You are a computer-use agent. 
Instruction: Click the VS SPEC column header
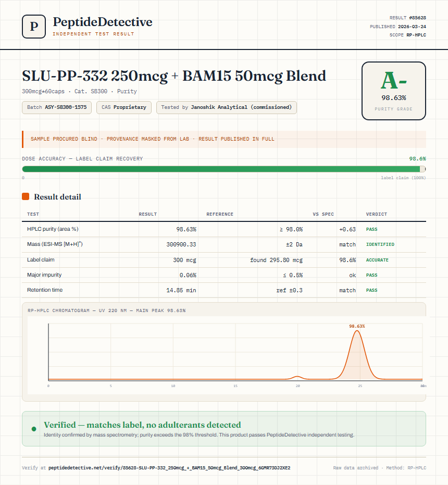click(323, 214)
